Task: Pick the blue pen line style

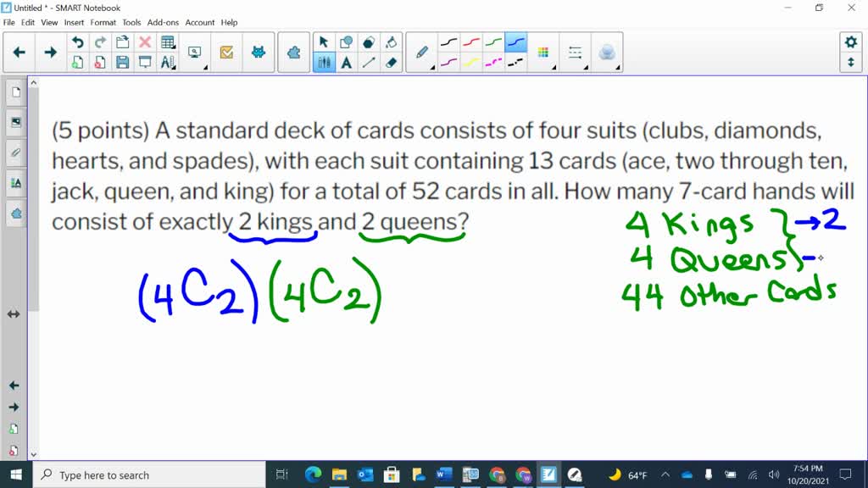Action: pyautogui.click(x=516, y=42)
